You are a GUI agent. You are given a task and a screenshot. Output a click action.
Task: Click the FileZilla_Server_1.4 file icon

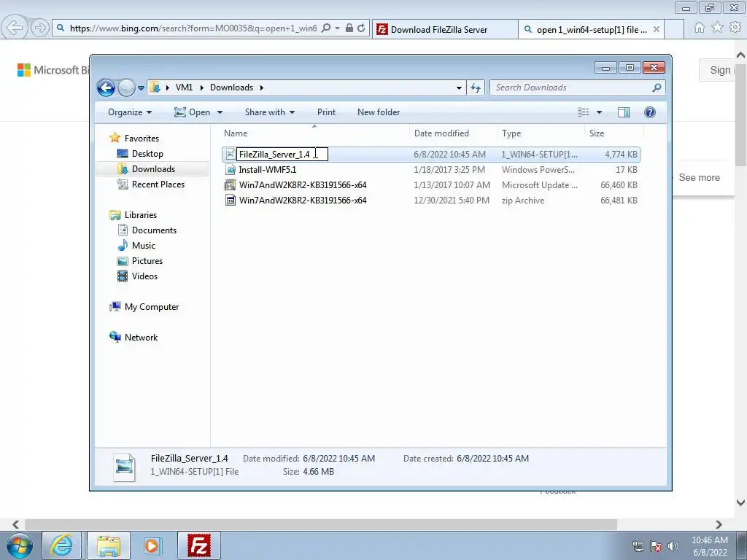(x=230, y=155)
